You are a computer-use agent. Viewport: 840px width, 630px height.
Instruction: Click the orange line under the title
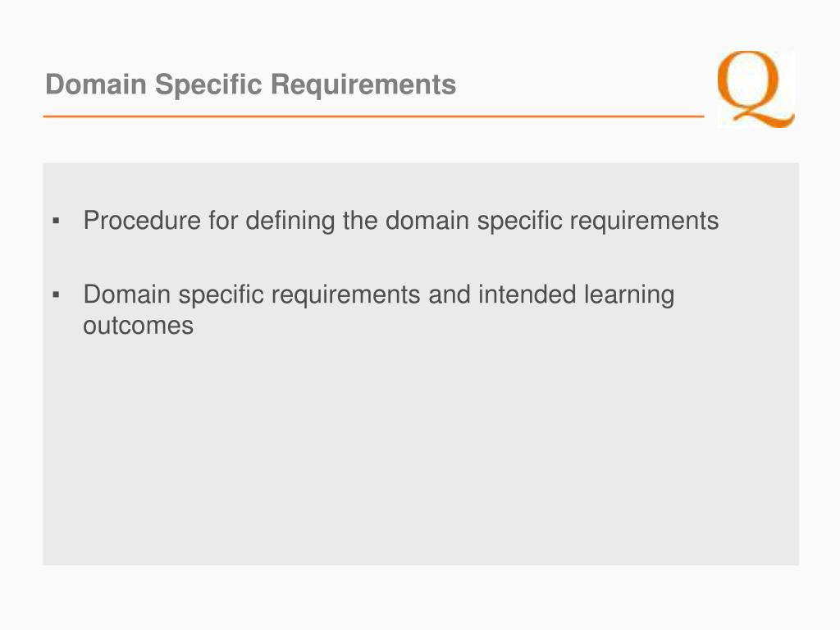coord(373,116)
